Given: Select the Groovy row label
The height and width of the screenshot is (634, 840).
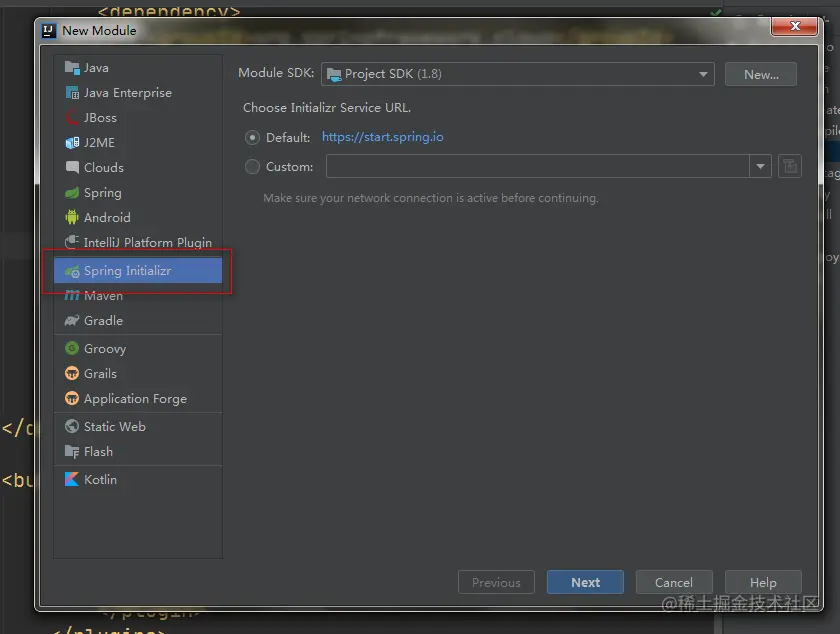Looking at the screenshot, I should [x=105, y=349].
